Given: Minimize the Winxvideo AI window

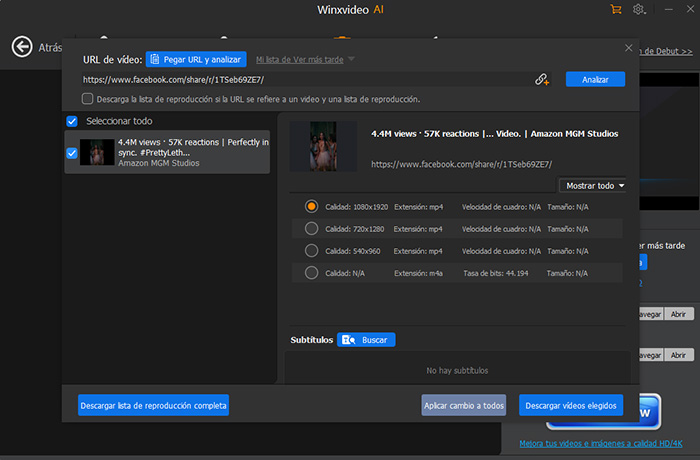Looking at the screenshot, I should (x=668, y=9).
